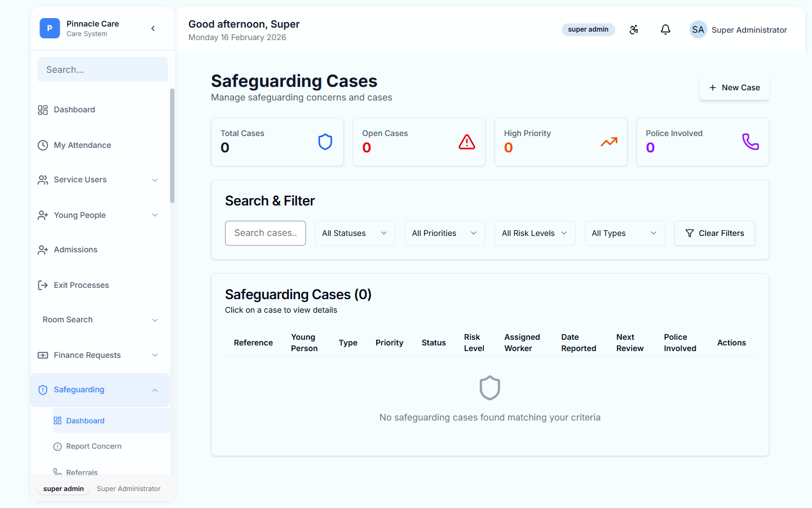This screenshot has width=812, height=508.
Task: Open the All Statuses dropdown
Action: click(x=355, y=233)
